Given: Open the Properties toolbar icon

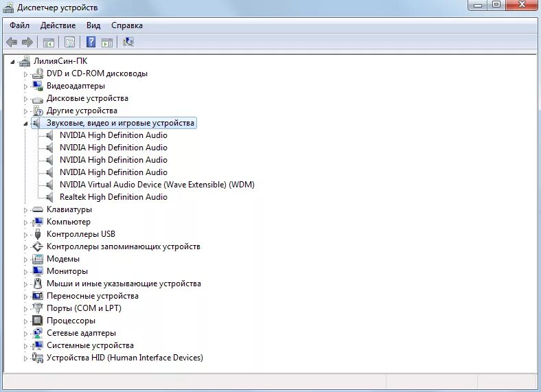Looking at the screenshot, I should coord(70,42).
